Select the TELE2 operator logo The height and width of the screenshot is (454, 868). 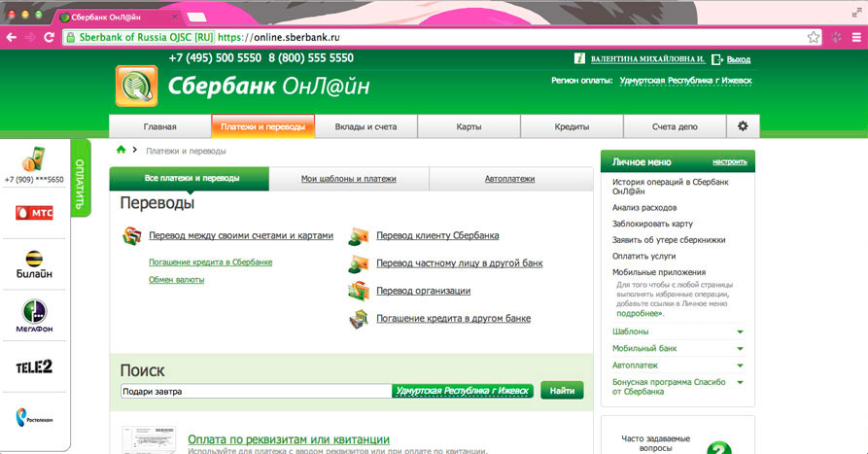pyautogui.click(x=34, y=367)
